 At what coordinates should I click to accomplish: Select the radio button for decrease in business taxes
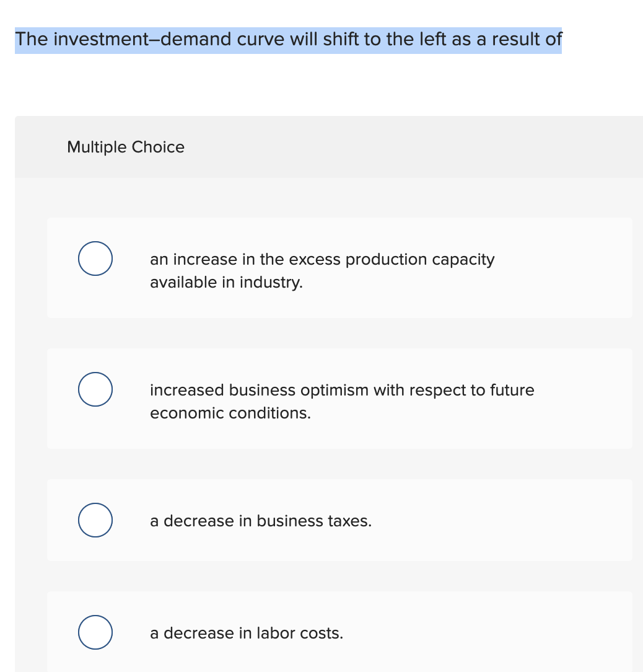[95, 520]
